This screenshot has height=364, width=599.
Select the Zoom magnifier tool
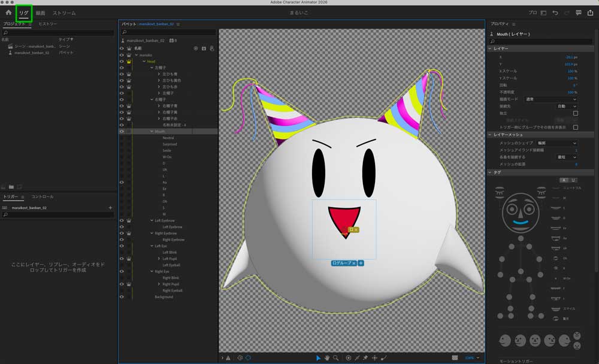[x=335, y=357]
